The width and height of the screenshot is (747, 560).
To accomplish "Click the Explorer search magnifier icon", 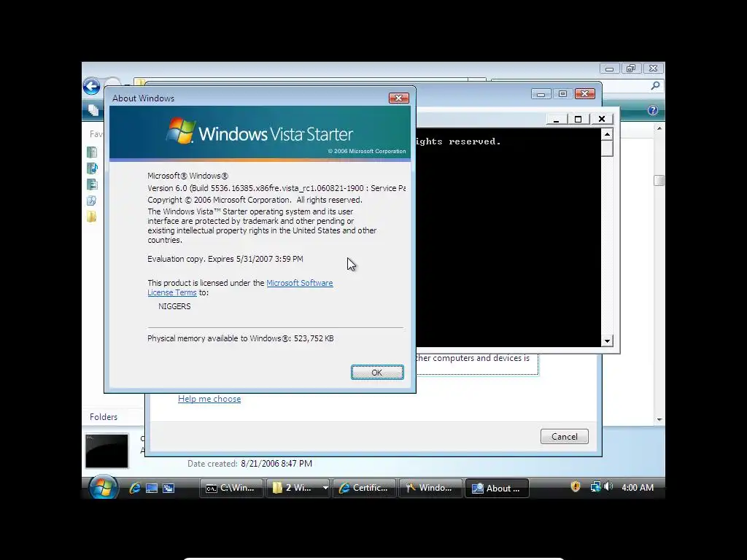I will tap(656, 86).
